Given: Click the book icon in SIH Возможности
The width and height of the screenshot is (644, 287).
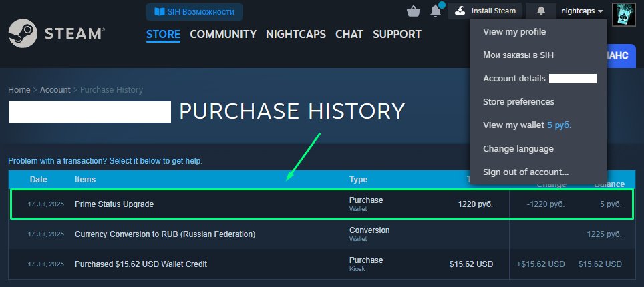Looking at the screenshot, I should (160, 12).
